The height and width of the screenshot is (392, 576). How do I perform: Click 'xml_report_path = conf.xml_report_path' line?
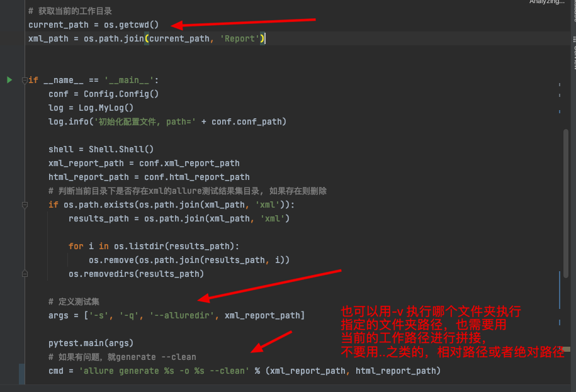[144, 164]
